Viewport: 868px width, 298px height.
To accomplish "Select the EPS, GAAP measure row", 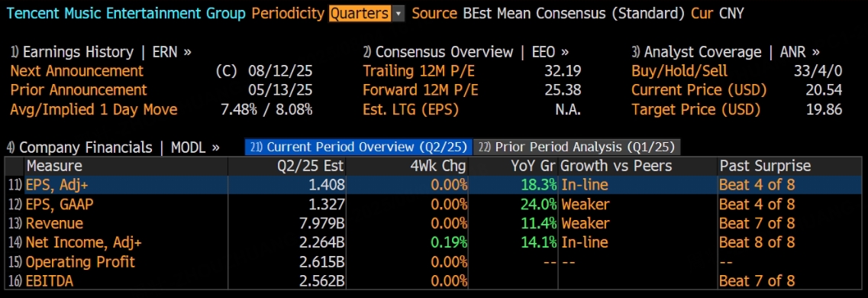I will point(434,204).
